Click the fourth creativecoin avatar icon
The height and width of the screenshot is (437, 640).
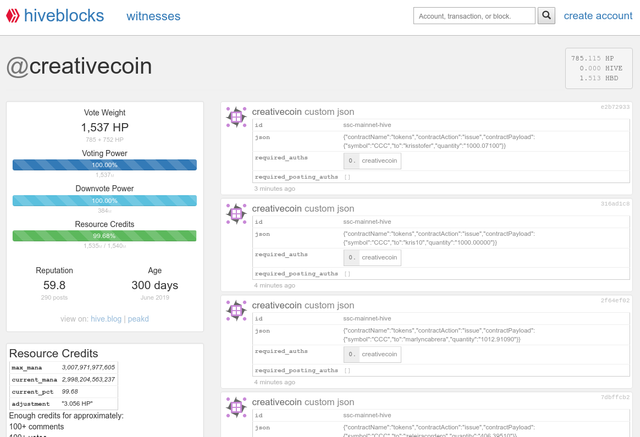click(236, 408)
